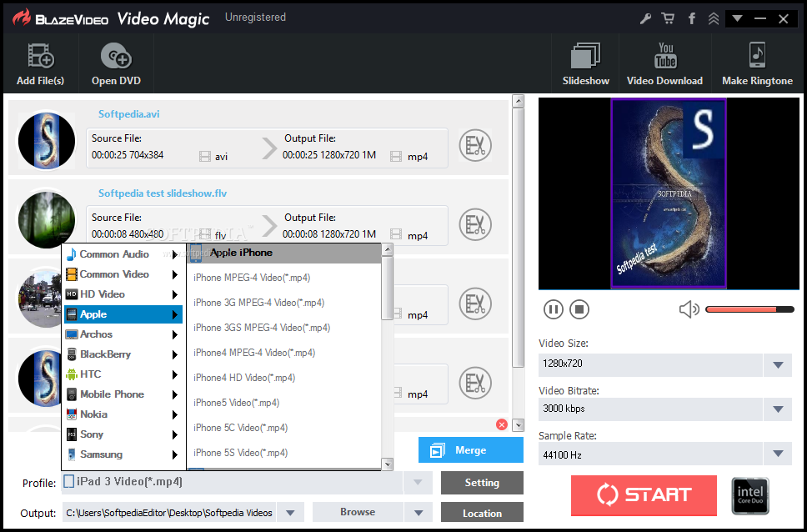The image size is (807, 532).
Task: Open the Common Video category
Action: 123,274
